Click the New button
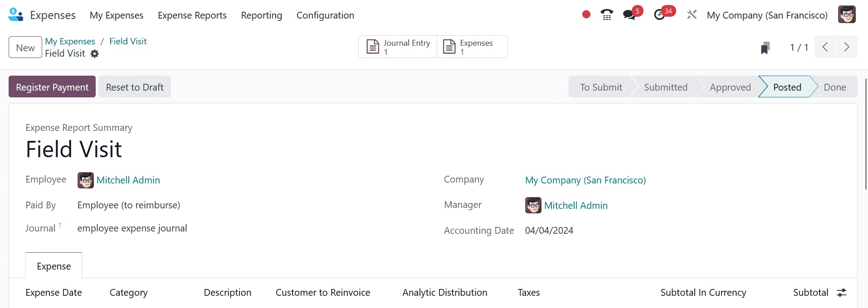This screenshot has width=868, height=308. pyautogui.click(x=25, y=48)
